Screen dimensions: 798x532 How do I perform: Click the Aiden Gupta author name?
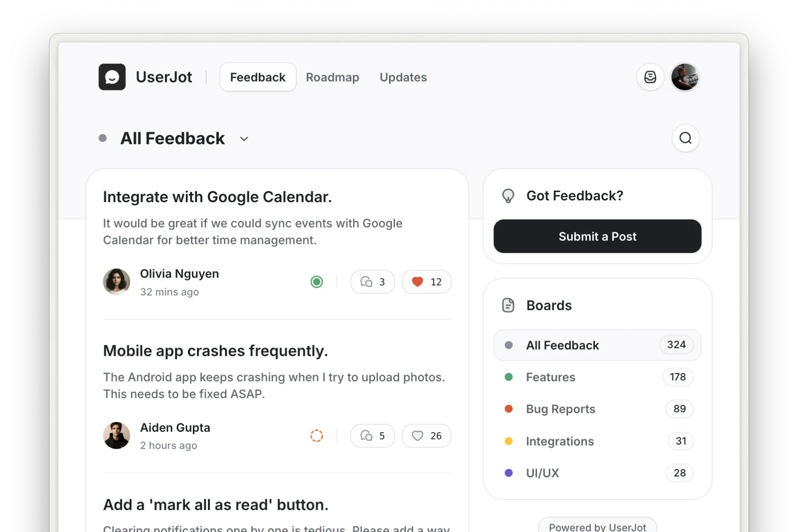175,427
